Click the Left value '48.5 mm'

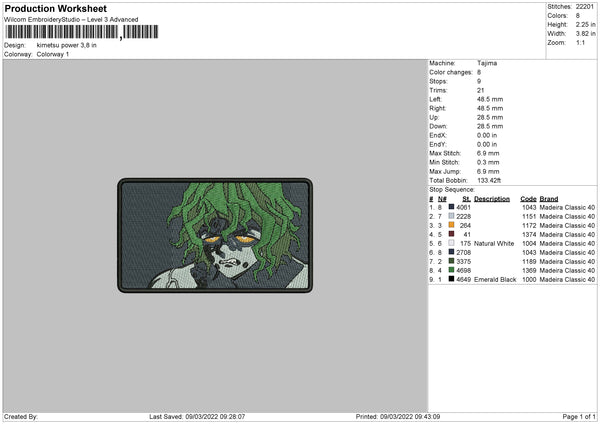pyautogui.click(x=490, y=99)
